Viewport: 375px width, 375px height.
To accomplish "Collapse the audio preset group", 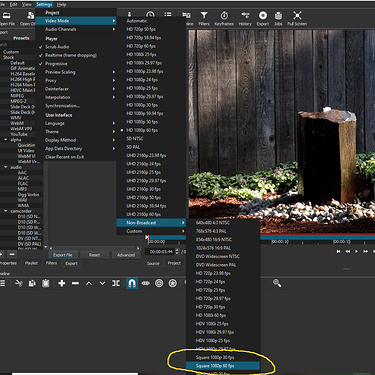I will (x=6, y=167).
